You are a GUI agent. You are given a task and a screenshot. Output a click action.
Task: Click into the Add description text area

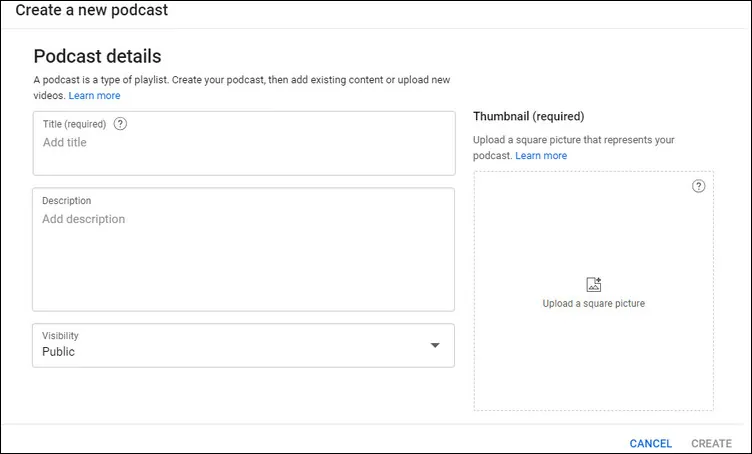[244, 249]
